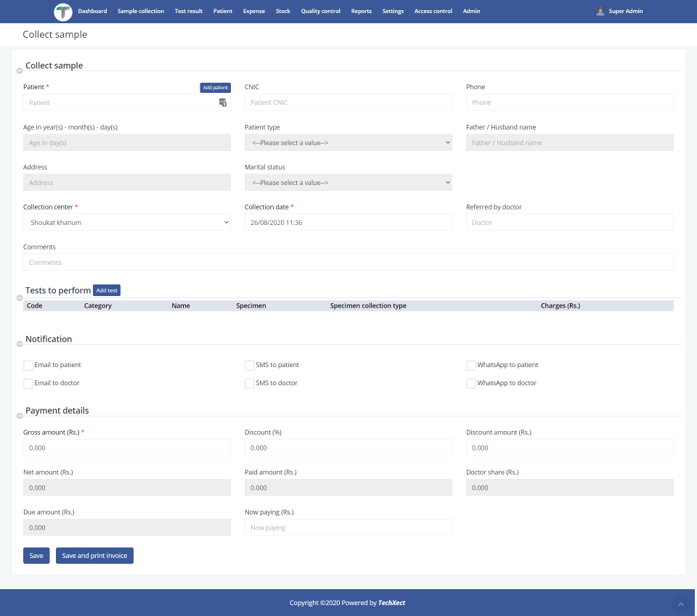This screenshot has height=616, width=697.
Task: Open the Quality control menu
Action: 320,11
